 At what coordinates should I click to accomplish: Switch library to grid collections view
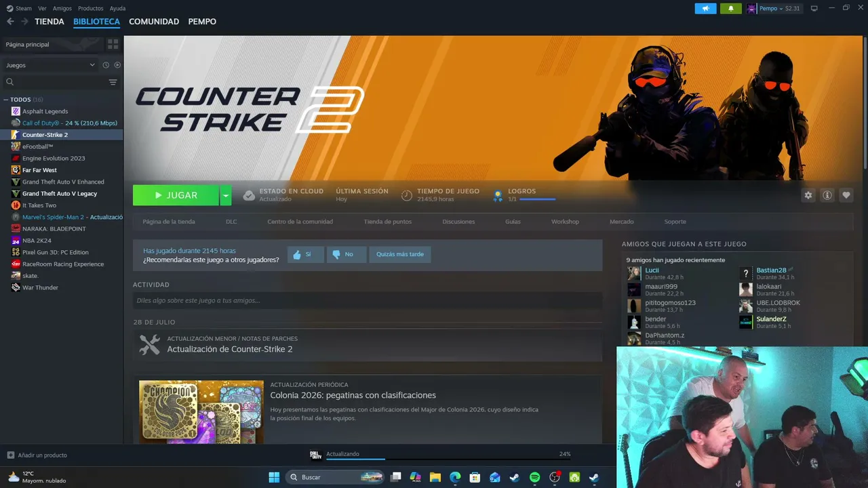click(x=113, y=44)
